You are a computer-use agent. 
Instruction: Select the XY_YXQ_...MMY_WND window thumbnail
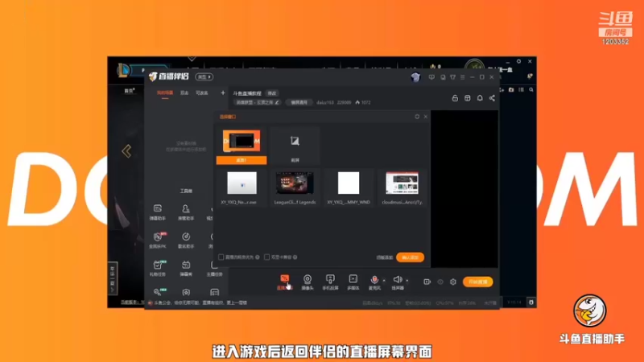pos(349,187)
